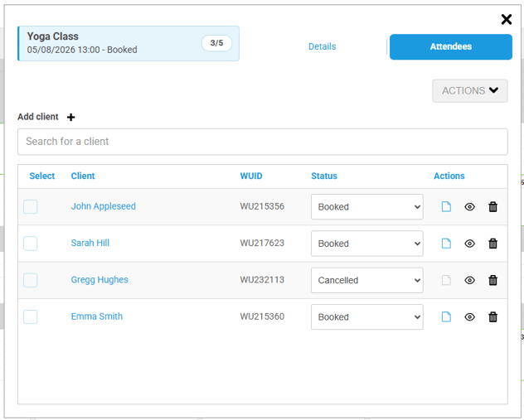Click the 3/5 capacity badge

216,43
